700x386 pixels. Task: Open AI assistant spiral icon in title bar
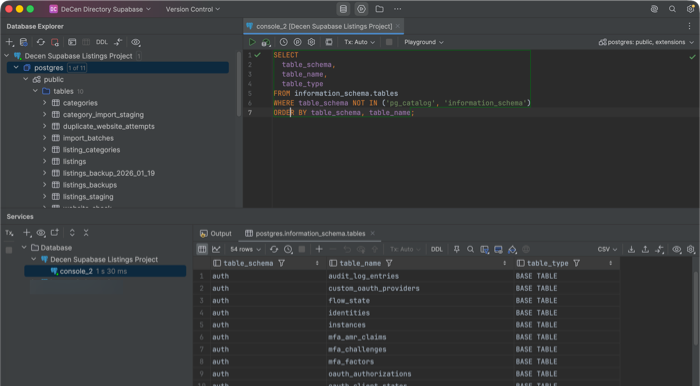(x=654, y=9)
